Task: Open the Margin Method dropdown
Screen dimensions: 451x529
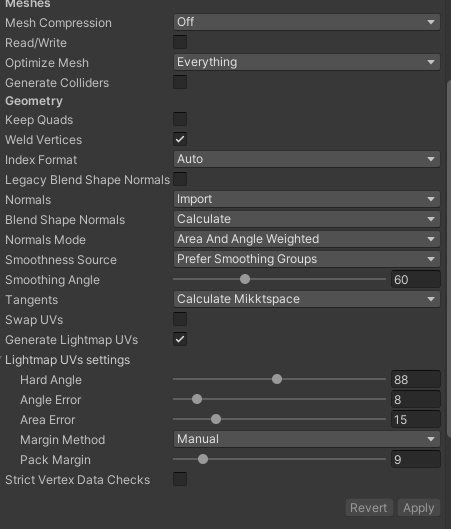Action: [x=307, y=439]
